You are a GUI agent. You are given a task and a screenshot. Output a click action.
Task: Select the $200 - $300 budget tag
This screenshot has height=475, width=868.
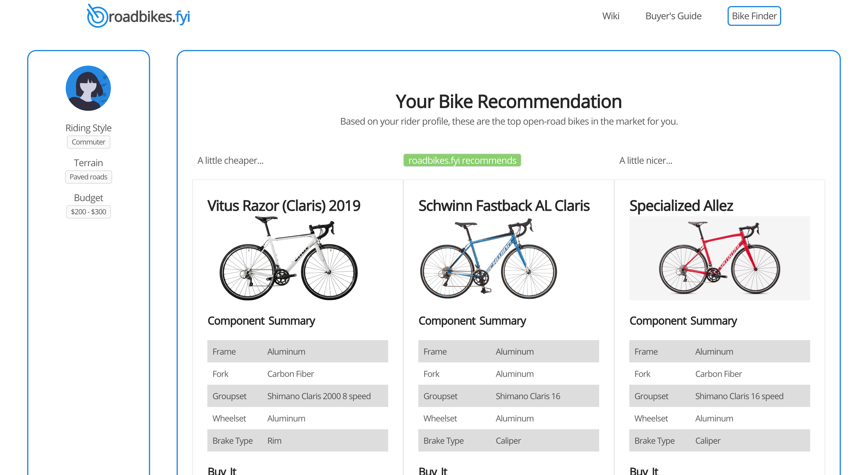[x=88, y=212]
